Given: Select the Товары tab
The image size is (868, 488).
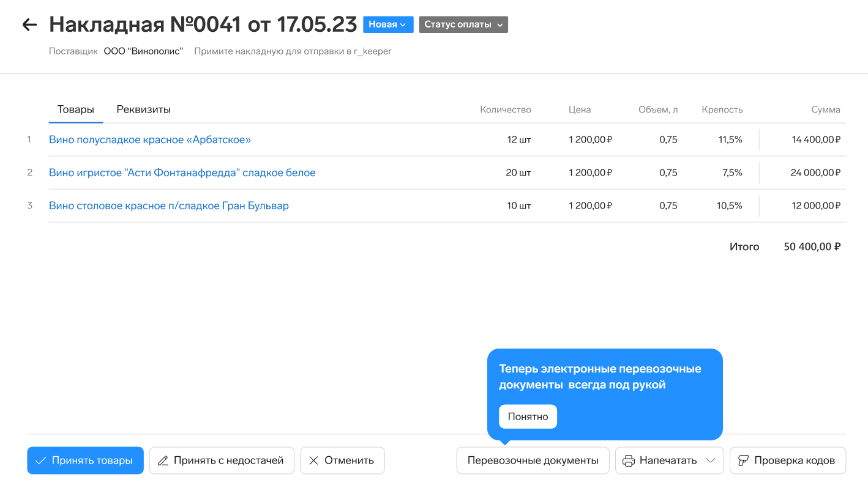Looking at the screenshot, I should click(x=75, y=109).
